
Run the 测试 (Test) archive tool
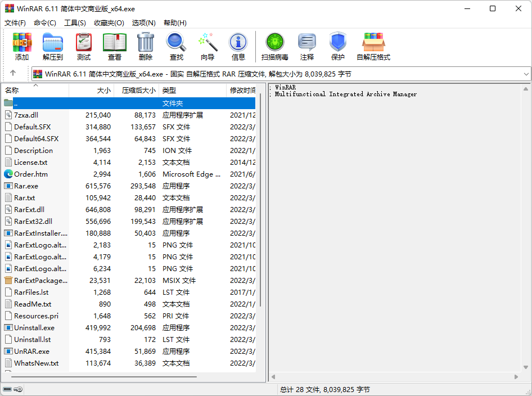84,43
